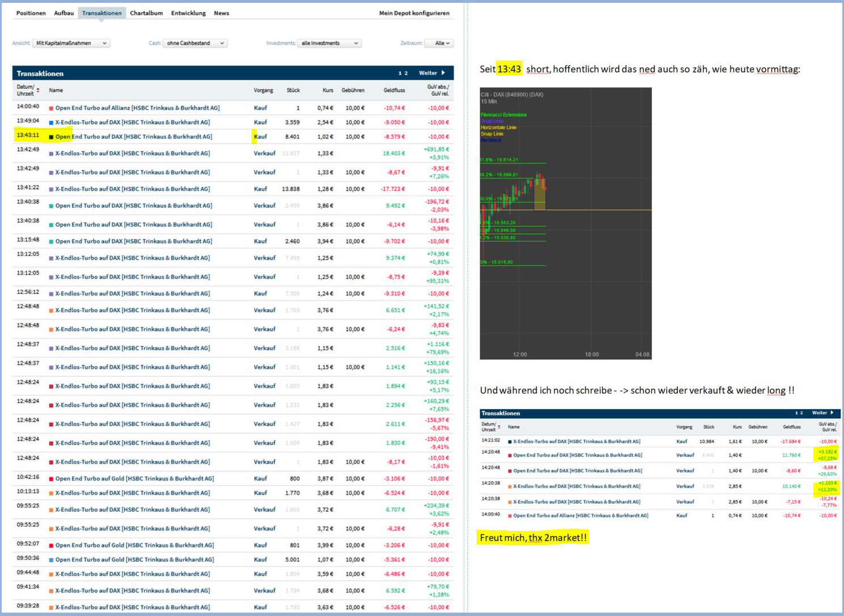Click Weiter arrow in the small lower-right table
The height and width of the screenshot is (616, 844).
click(832, 413)
